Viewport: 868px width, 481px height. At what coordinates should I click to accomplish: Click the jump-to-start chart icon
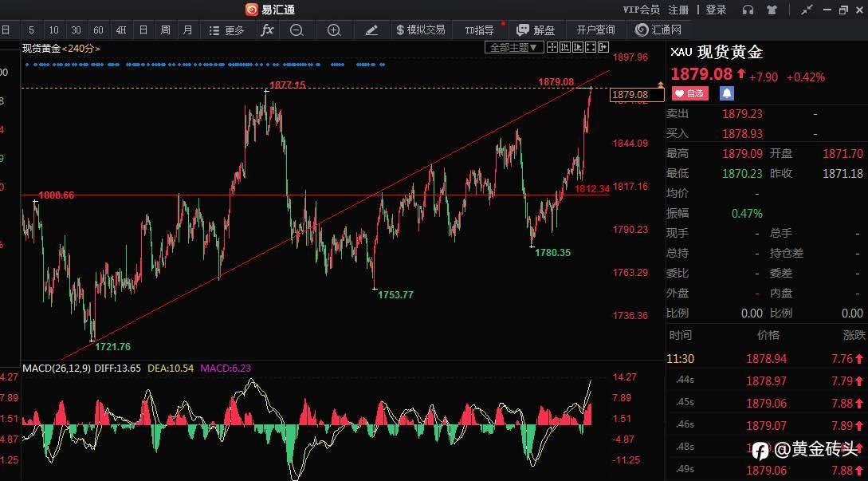point(565,48)
